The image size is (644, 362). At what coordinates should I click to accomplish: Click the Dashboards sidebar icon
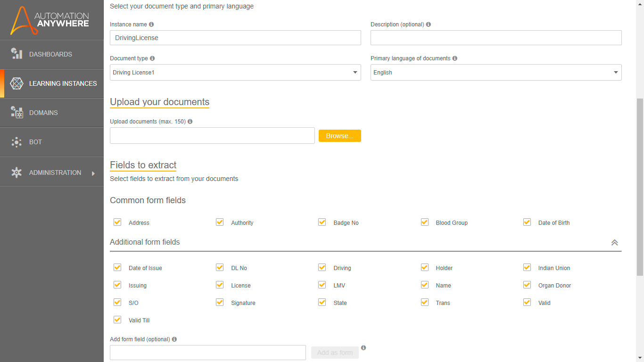tap(17, 54)
